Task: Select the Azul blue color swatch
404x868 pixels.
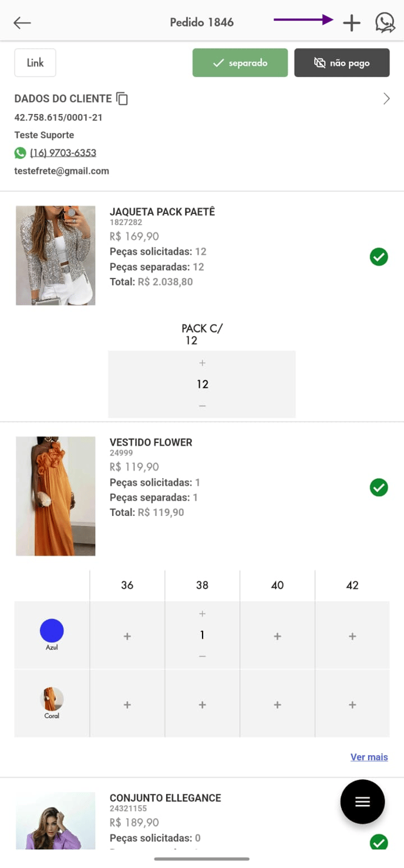Action: click(52, 631)
